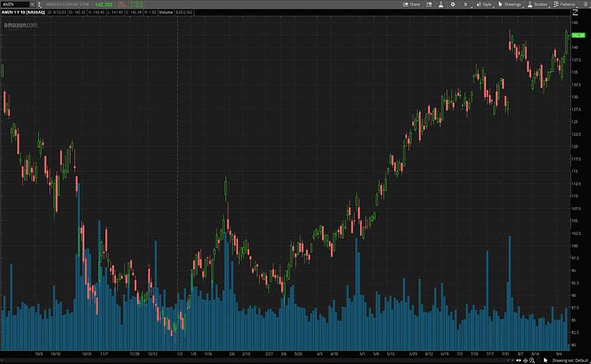Click the red sell price button
This screenshot has width=591, height=364.
point(122,4)
